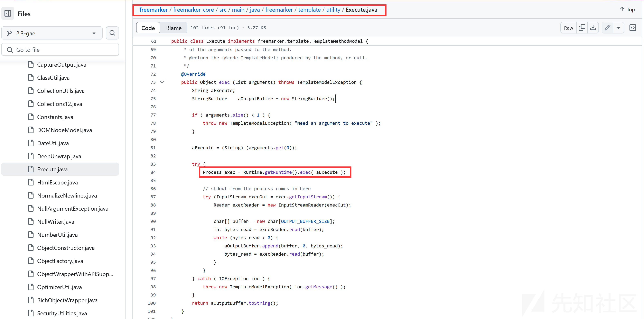
Task: Click the file icon beside ClassUtil.java
Action: [x=31, y=78]
